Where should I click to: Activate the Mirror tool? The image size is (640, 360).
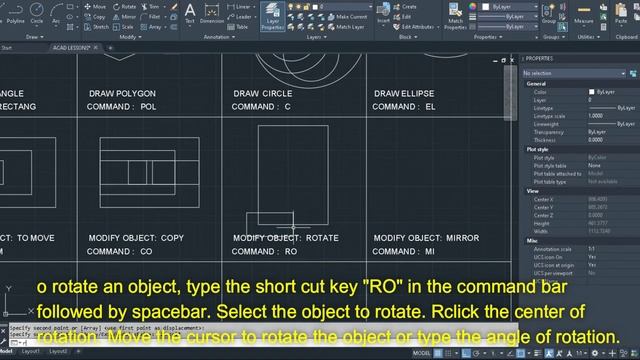[x=124, y=17]
